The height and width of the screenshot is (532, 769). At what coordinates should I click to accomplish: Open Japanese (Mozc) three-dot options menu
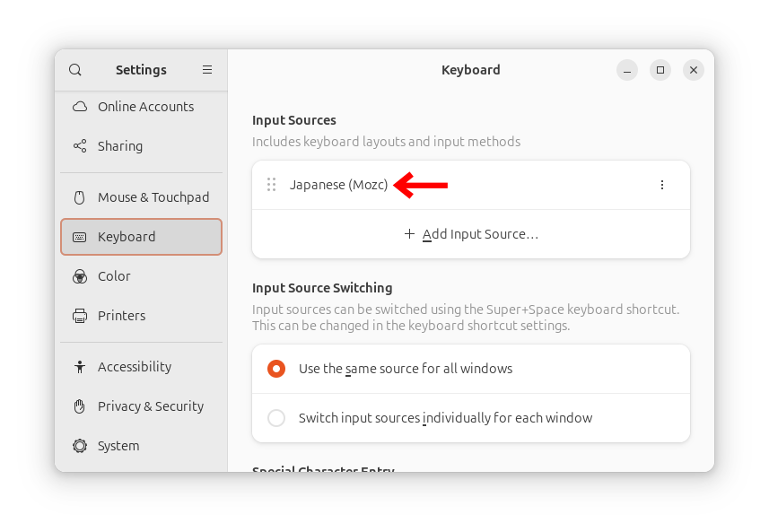pyautogui.click(x=662, y=185)
